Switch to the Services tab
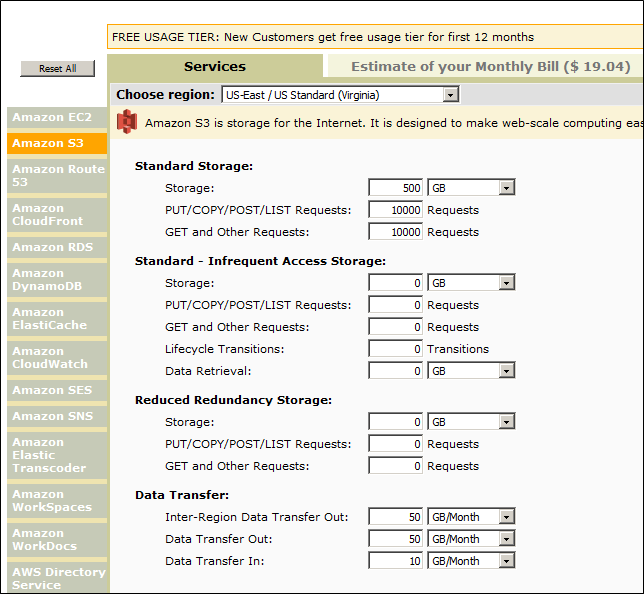The image size is (644, 594). pos(215,66)
